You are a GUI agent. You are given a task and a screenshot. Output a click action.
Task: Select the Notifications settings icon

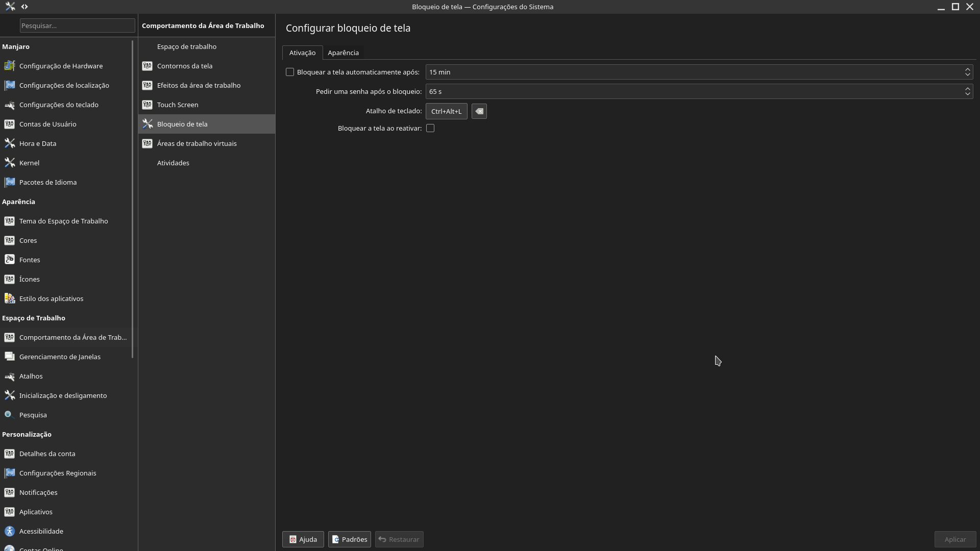coord(10,492)
